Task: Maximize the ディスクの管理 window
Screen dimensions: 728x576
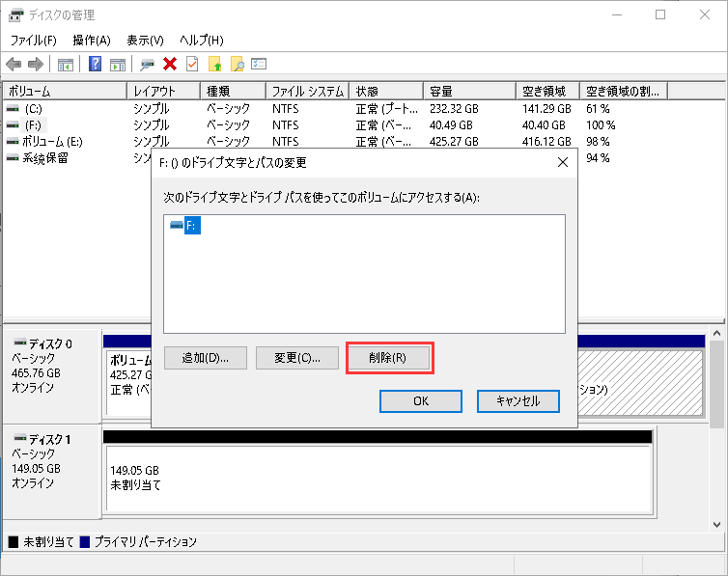Action: [660, 14]
